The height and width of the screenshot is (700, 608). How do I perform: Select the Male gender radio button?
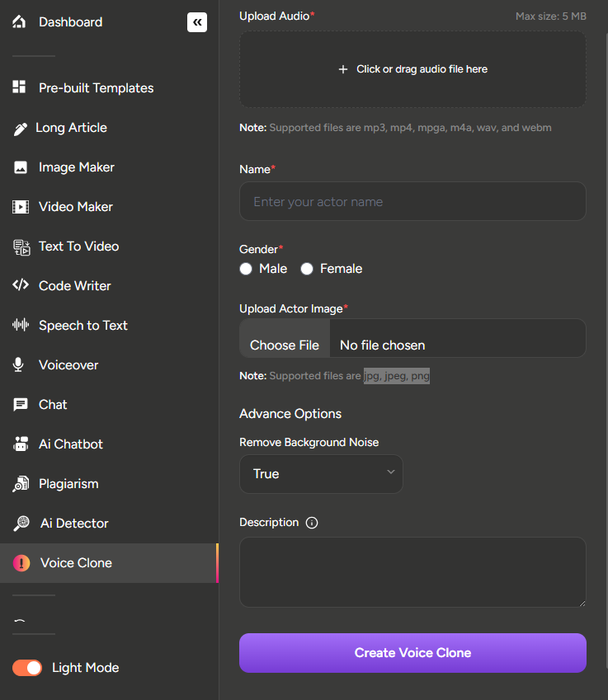[x=246, y=269]
